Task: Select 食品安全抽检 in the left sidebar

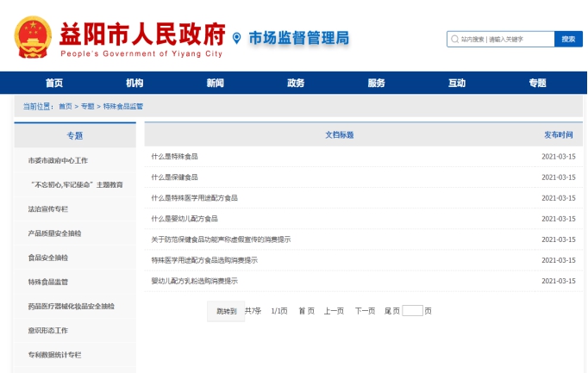Action: pos(47,258)
